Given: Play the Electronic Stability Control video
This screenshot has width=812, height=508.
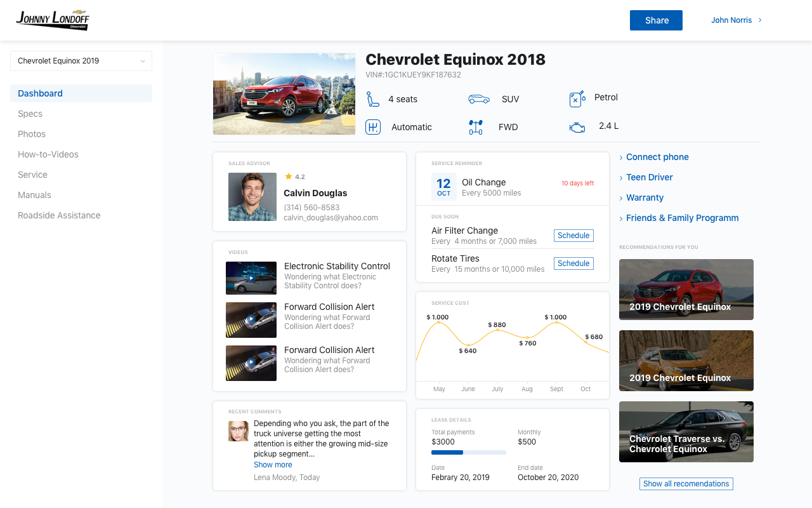Looking at the screenshot, I should click(x=251, y=278).
